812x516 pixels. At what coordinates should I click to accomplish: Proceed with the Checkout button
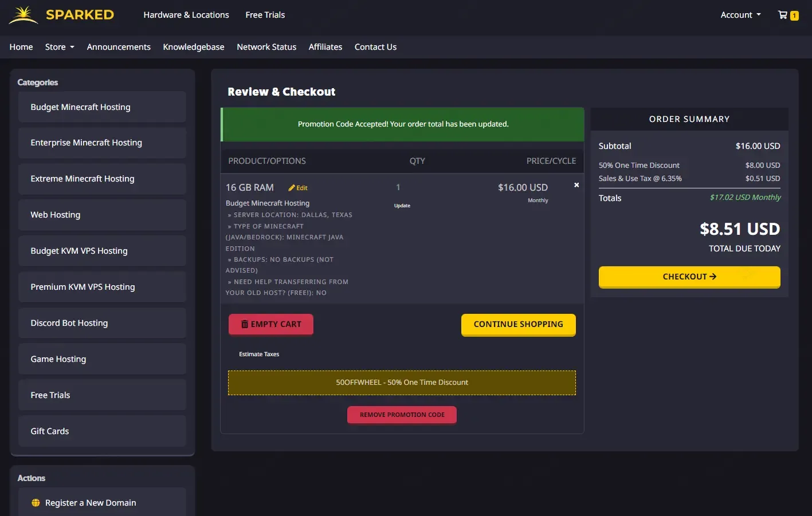(689, 277)
